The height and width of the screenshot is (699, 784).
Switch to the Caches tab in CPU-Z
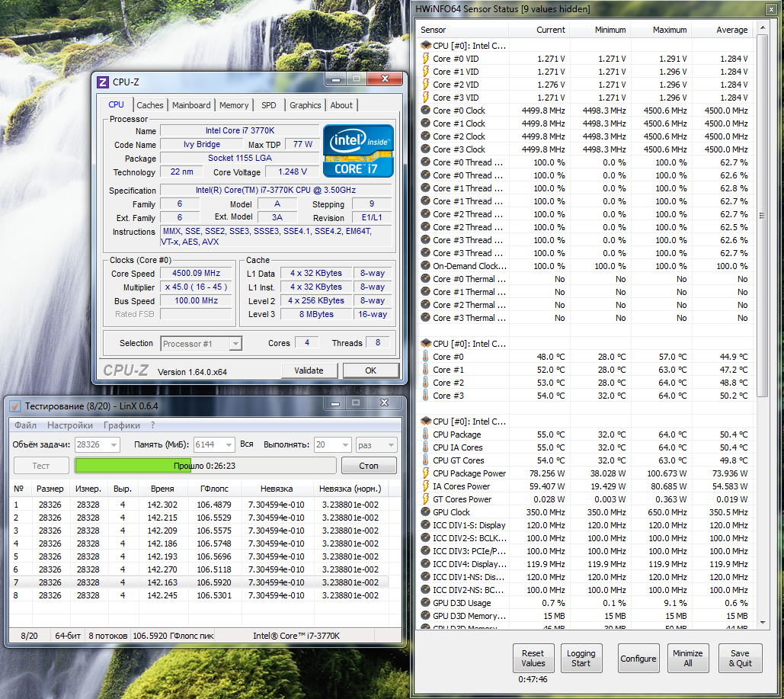149,105
